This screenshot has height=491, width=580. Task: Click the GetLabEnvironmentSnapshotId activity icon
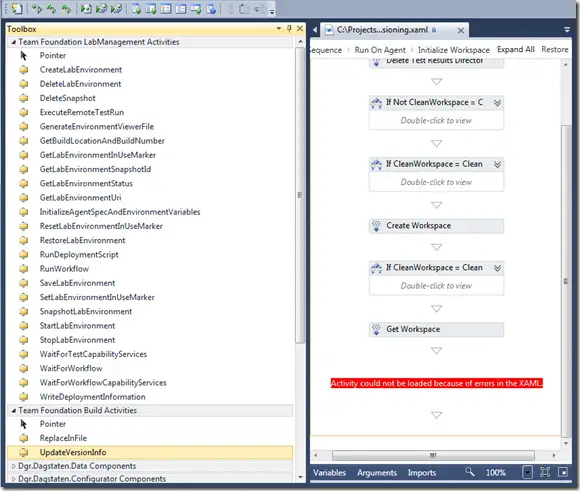[x=24, y=169]
